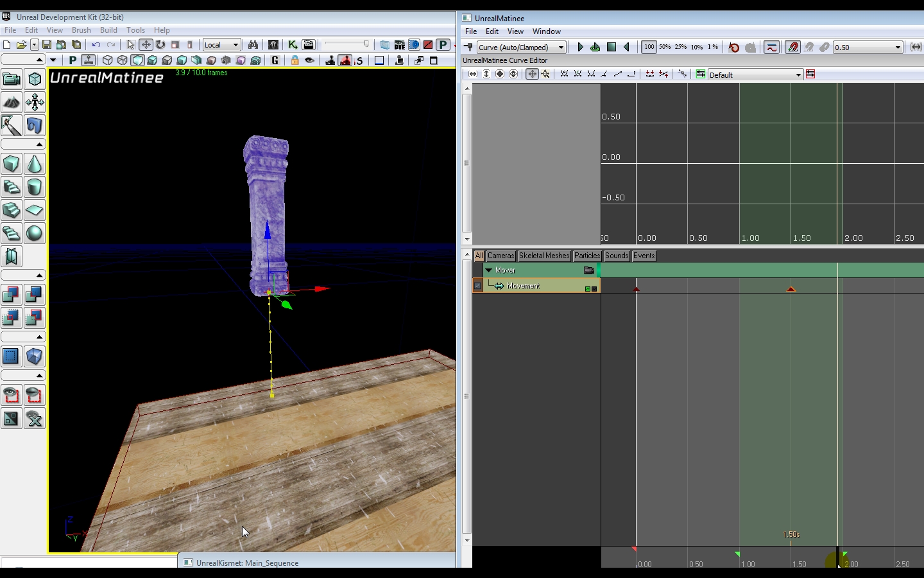Open the Curve (Auto/Clamped) interpolation dropdown
Screen dimensions: 924x578
521,47
